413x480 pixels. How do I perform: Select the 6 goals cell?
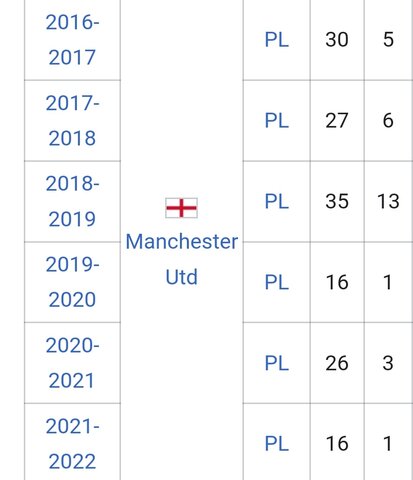(388, 120)
